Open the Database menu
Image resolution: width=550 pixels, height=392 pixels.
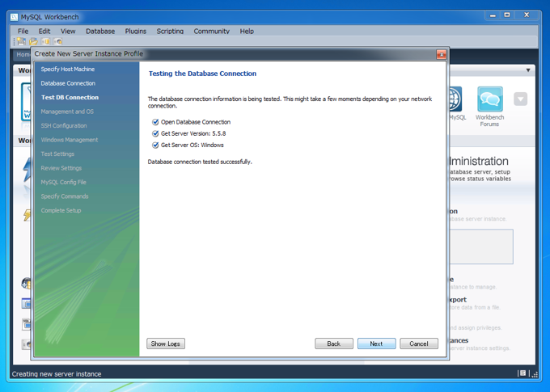click(100, 32)
